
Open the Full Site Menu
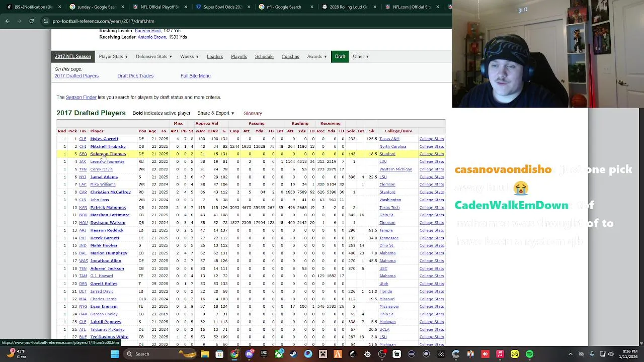196,76
